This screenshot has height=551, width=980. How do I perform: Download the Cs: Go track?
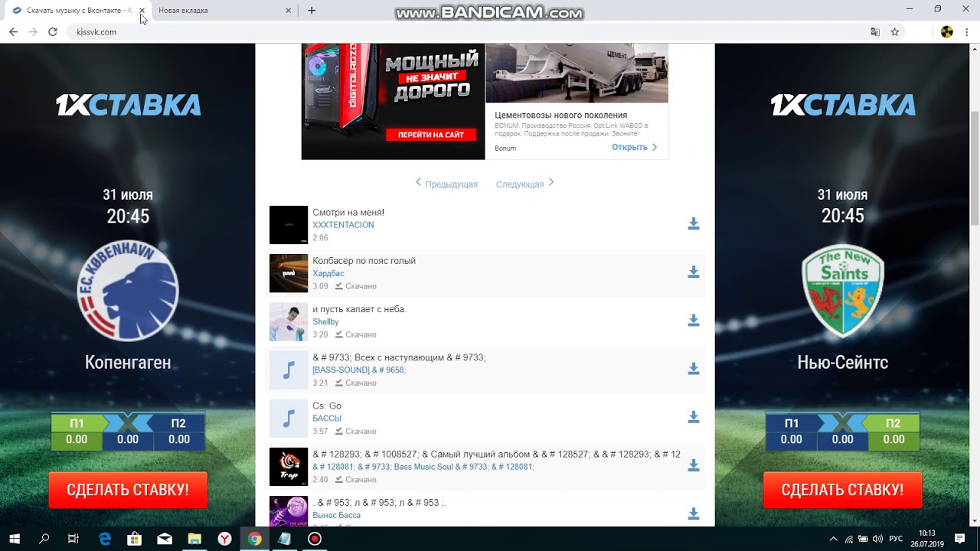(x=694, y=416)
